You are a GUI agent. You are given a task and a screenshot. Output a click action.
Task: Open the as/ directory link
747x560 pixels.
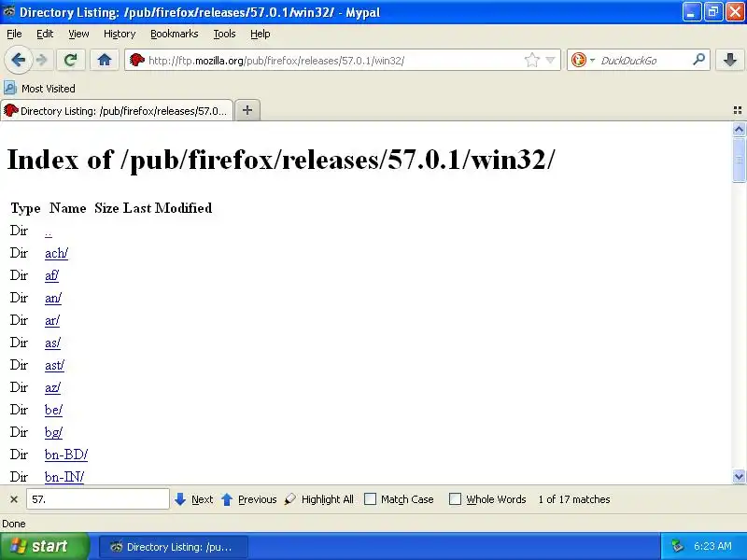pyautogui.click(x=52, y=343)
